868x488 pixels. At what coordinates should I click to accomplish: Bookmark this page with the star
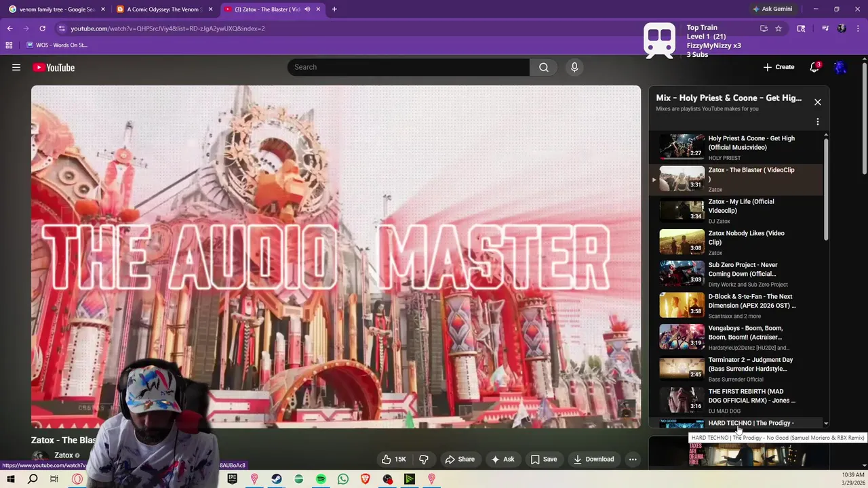pyautogui.click(x=778, y=28)
